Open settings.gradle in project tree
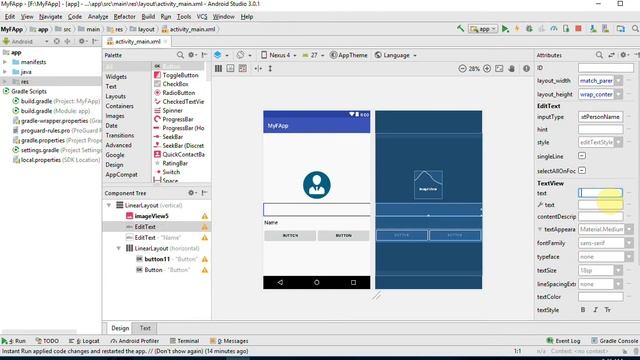The image size is (640, 360). [40, 150]
